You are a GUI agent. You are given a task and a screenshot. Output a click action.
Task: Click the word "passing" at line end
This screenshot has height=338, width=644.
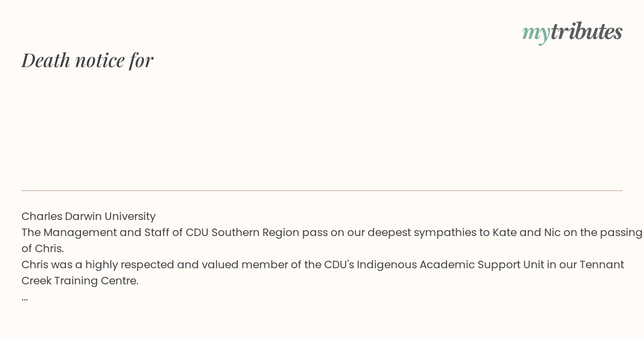[x=621, y=232]
